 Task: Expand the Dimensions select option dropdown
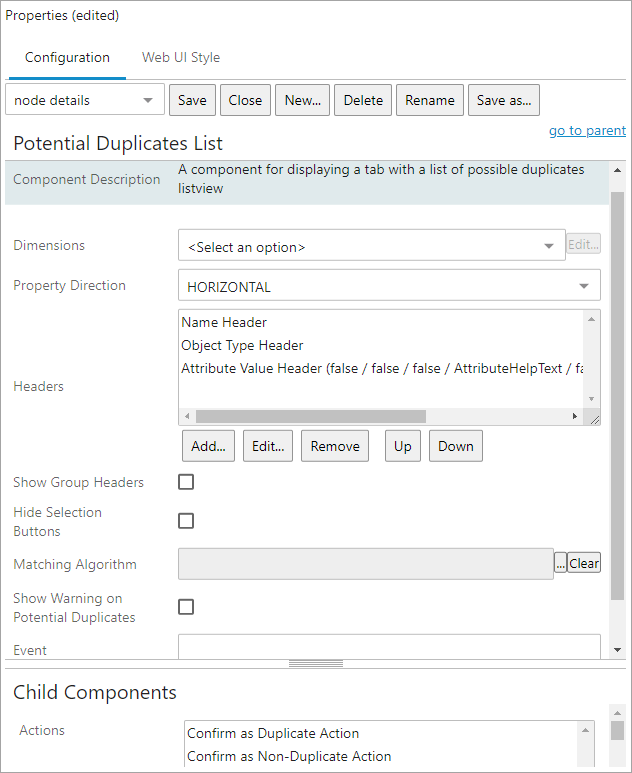[371, 246]
